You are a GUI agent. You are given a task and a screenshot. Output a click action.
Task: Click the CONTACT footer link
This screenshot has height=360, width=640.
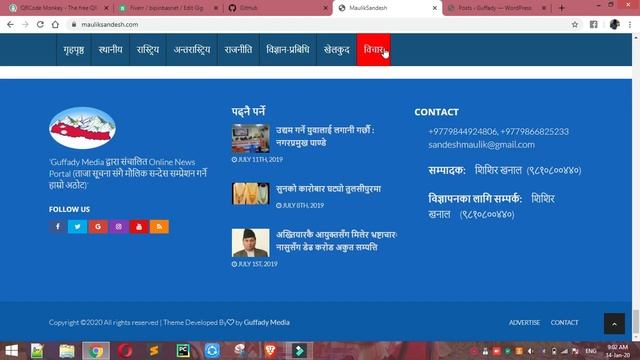click(564, 322)
